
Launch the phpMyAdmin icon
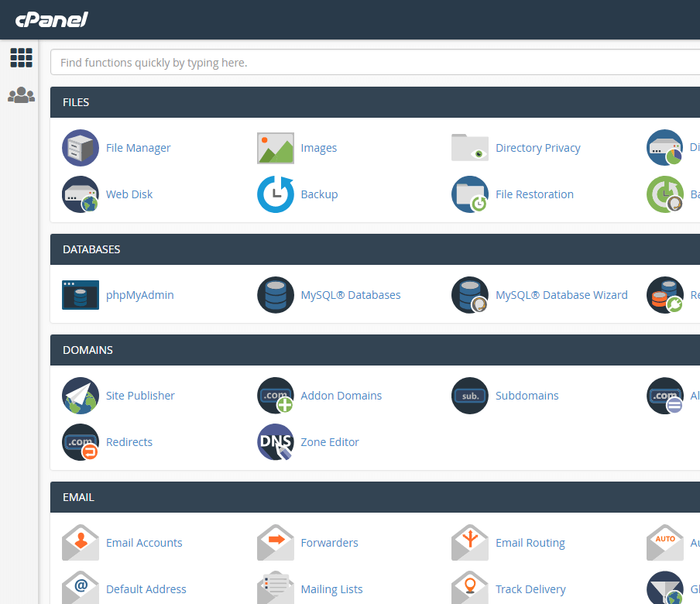pos(81,295)
